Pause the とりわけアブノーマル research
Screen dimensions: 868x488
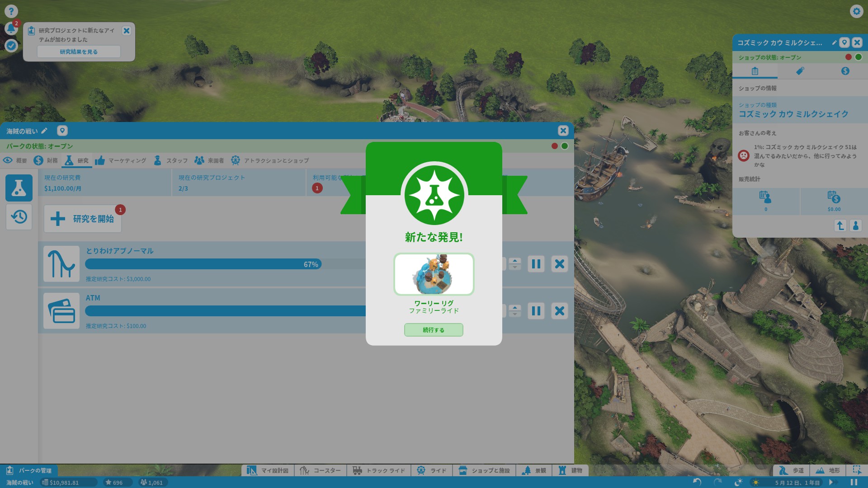(x=536, y=264)
